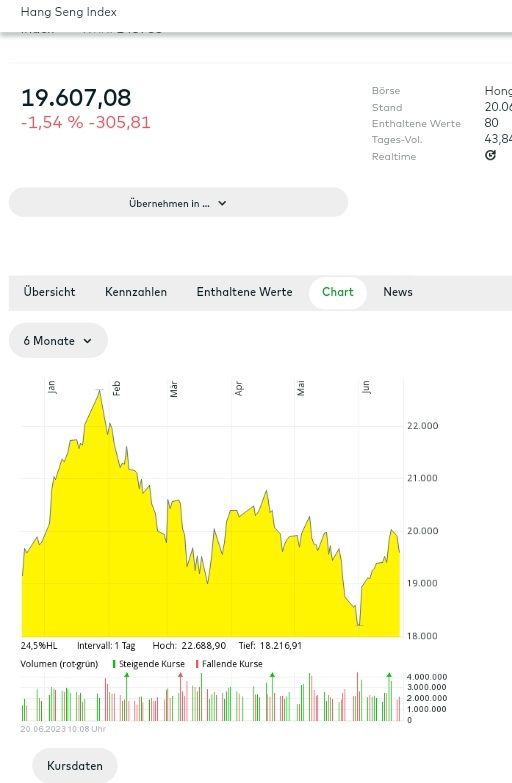Click the 'Volumen (rot-grün)' label
The image size is (512, 783).
pos(59,664)
